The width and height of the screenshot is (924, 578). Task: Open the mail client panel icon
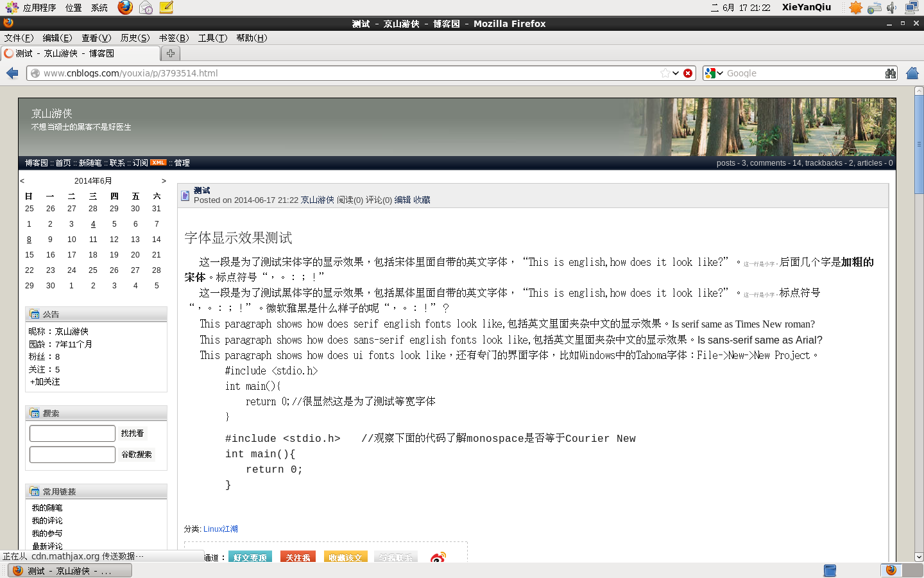146,8
